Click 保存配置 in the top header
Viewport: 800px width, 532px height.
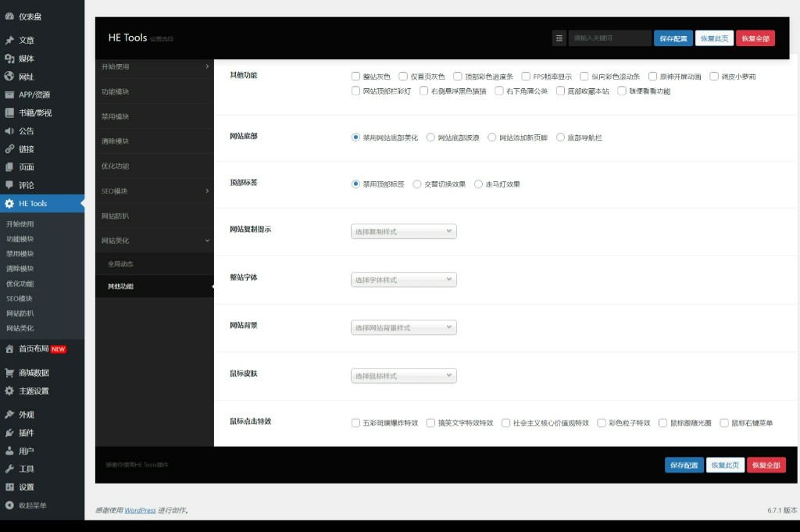[x=673, y=38]
